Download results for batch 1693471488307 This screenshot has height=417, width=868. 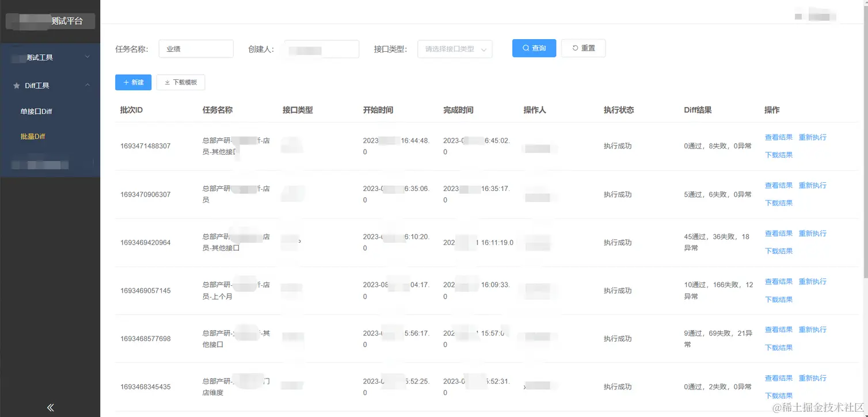[778, 155]
